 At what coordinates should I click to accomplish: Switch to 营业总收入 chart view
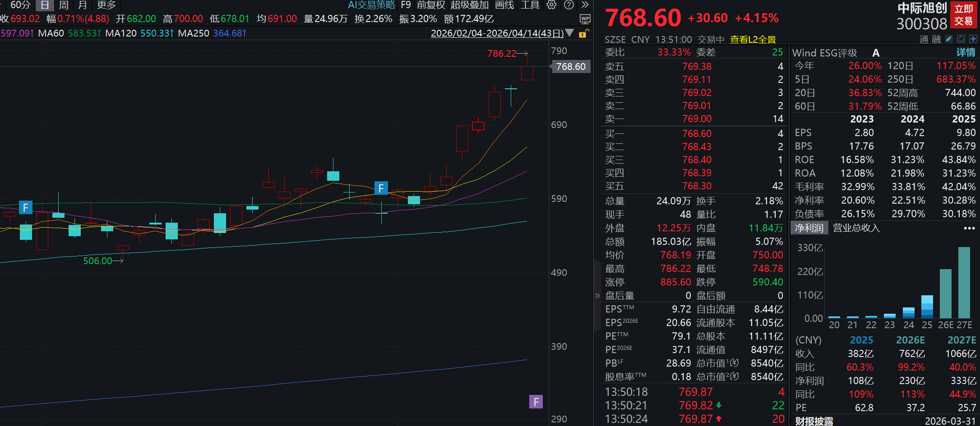tap(856, 228)
